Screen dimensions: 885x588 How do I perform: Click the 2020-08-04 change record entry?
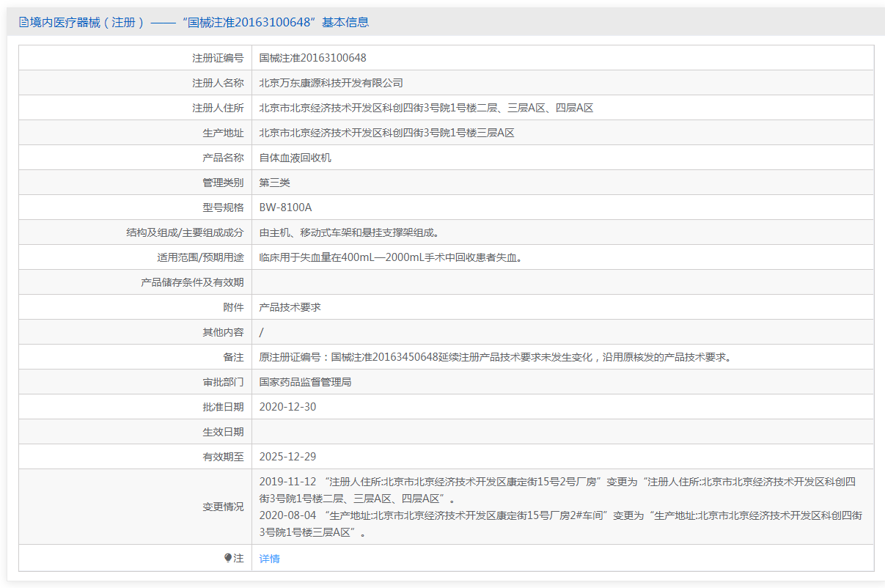[x=561, y=523]
